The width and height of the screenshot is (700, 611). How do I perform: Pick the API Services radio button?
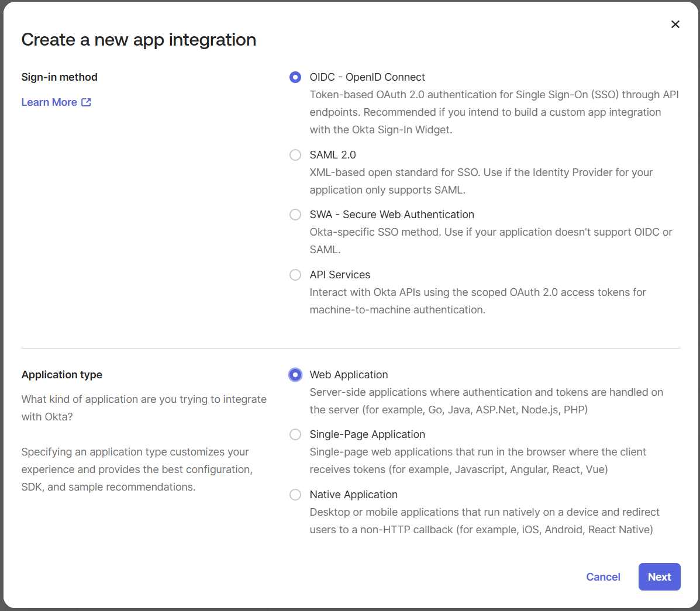[x=295, y=275]
